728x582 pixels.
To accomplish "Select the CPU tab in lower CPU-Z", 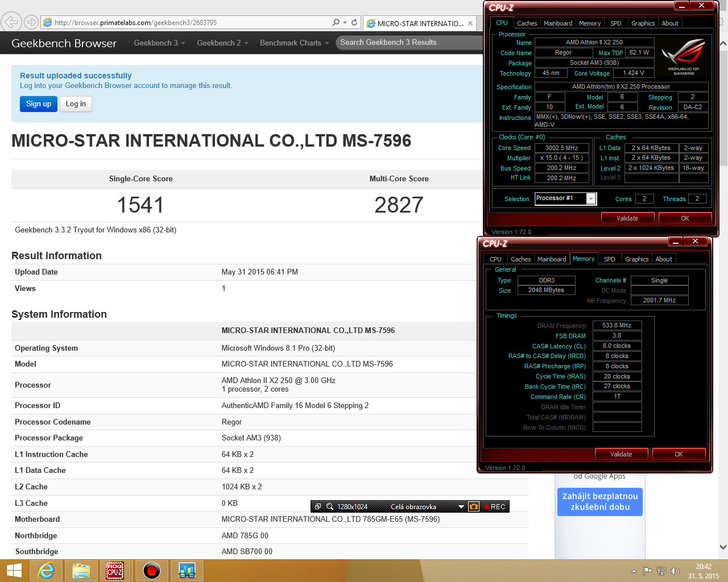I will [x=496, y=259].
